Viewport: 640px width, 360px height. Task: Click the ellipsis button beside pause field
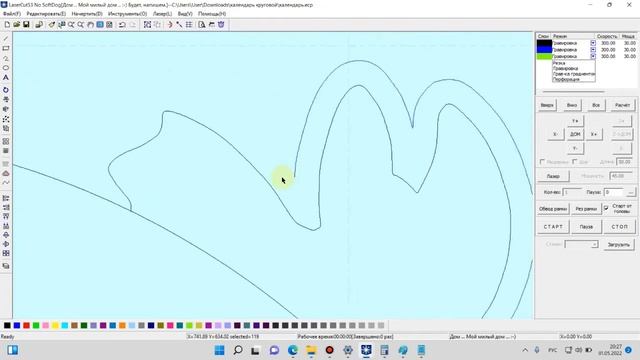click(x=631, y=192)
